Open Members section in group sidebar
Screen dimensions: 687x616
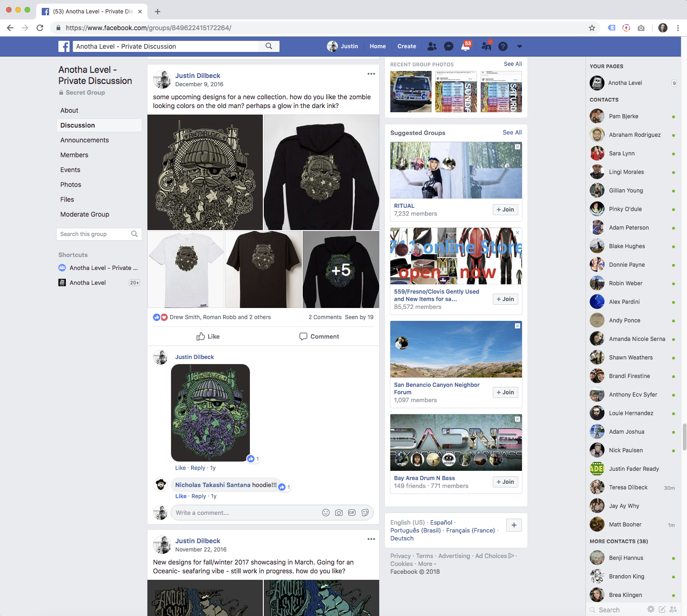[x=74, y=155]
